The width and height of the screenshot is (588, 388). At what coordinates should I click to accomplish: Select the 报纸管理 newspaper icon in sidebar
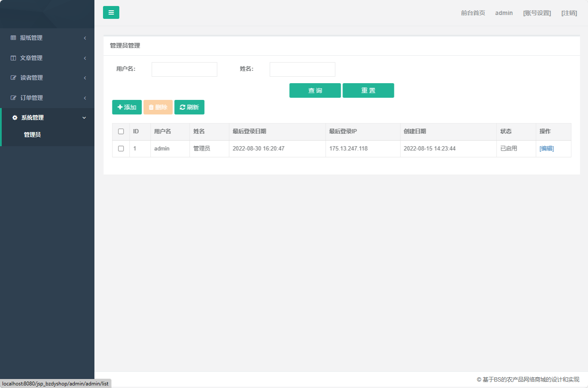(x=13, y=38)
